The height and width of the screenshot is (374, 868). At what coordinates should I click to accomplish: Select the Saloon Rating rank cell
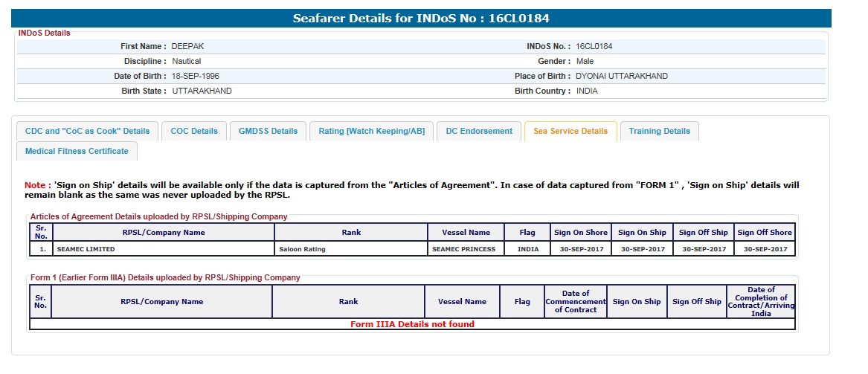[x=303, y=249]
